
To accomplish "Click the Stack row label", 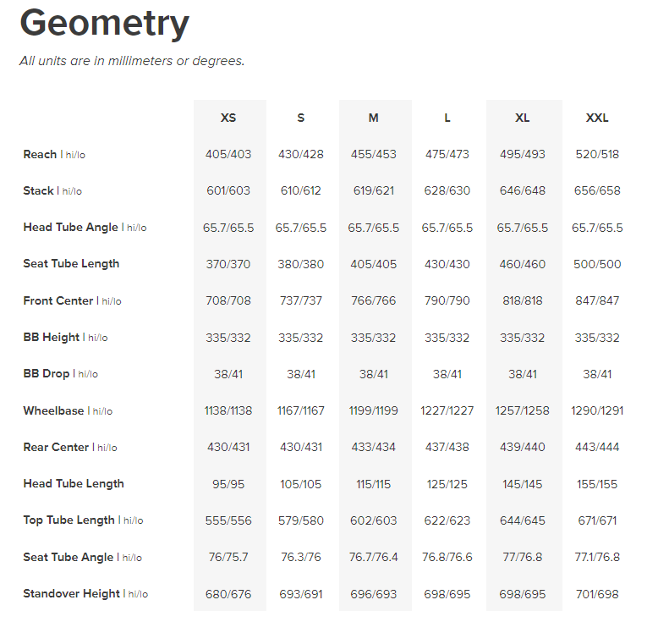I will (x=38, y=190).
